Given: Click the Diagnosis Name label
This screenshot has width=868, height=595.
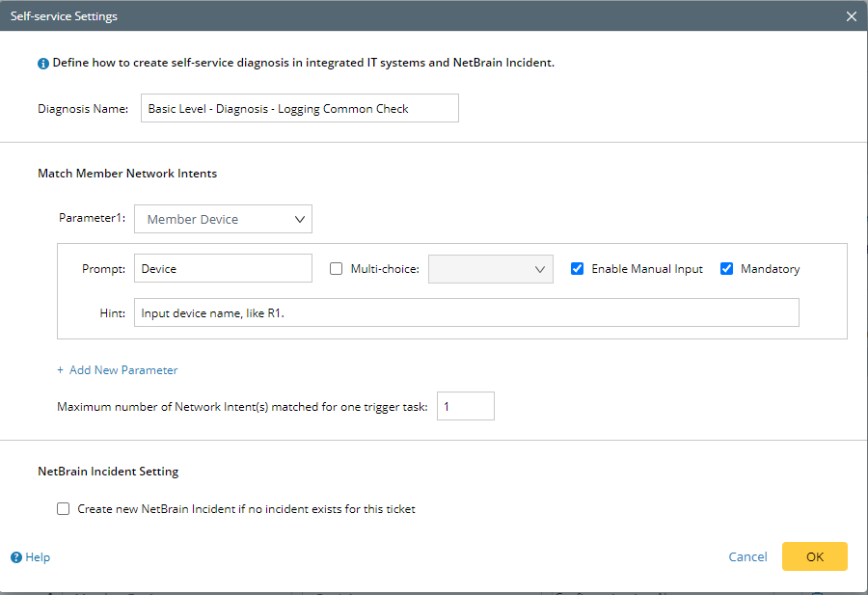Looking at the screenshot, I should click(x=83, y=108).
